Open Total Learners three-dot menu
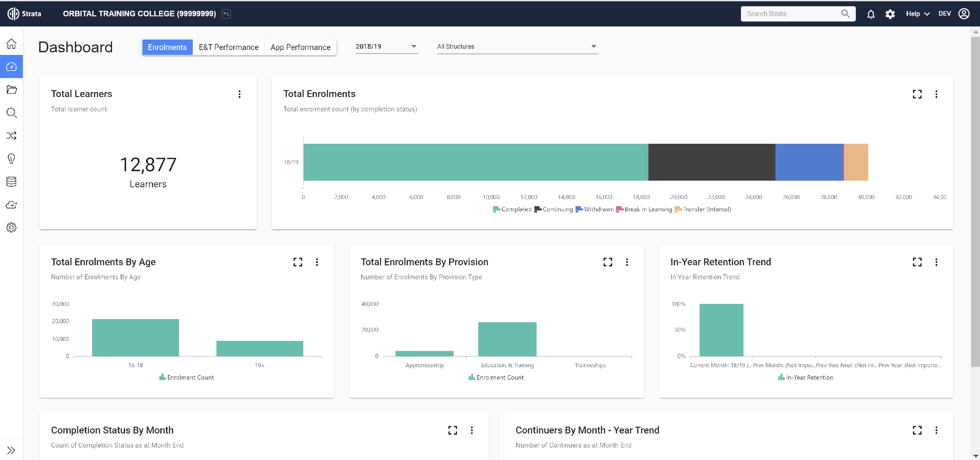The image size is (980, 460). pyautogui.click(x=239, y=94)
